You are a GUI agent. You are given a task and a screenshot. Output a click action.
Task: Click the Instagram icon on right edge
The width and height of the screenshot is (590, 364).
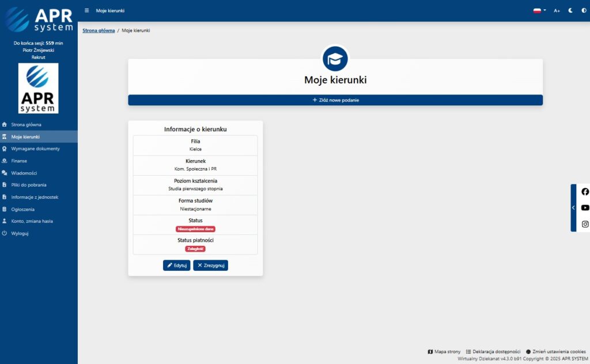[x=585, y=224]
